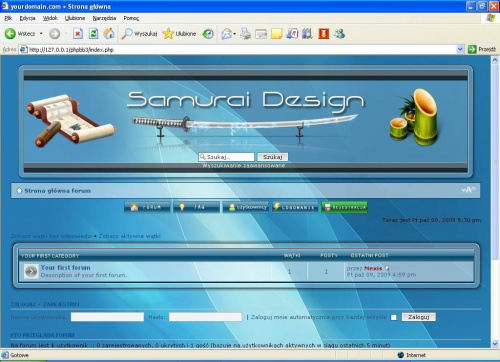The height and width of the screenshot is (362, 500).
Task: Click the vertical scrollbar down arrow
Action: pyautogui.click(x=495, y=344)
